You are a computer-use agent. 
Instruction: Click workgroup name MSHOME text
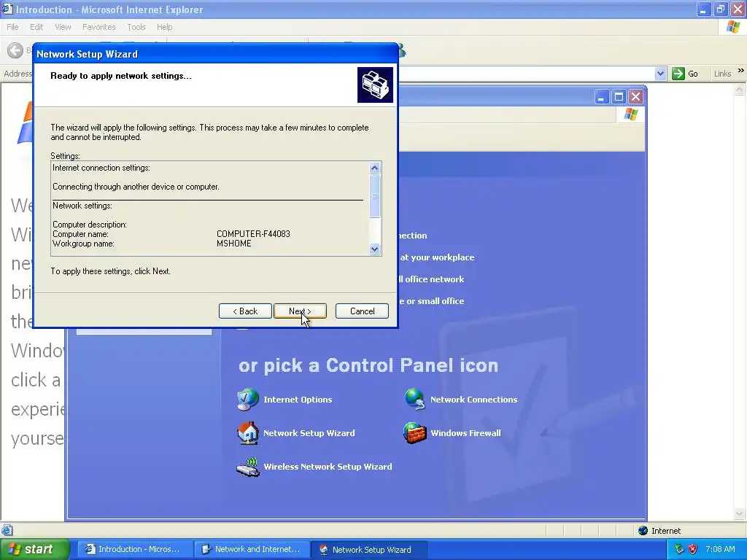[x=234, y=244]
